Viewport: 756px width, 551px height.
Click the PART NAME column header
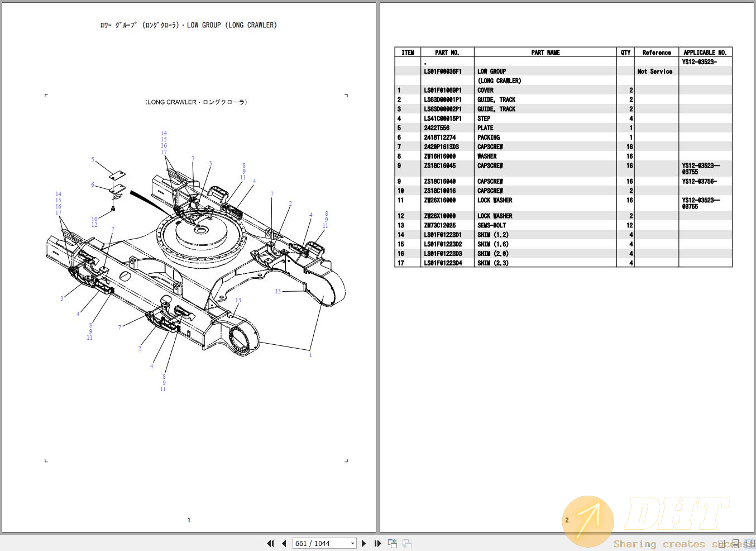click(546, 53)
